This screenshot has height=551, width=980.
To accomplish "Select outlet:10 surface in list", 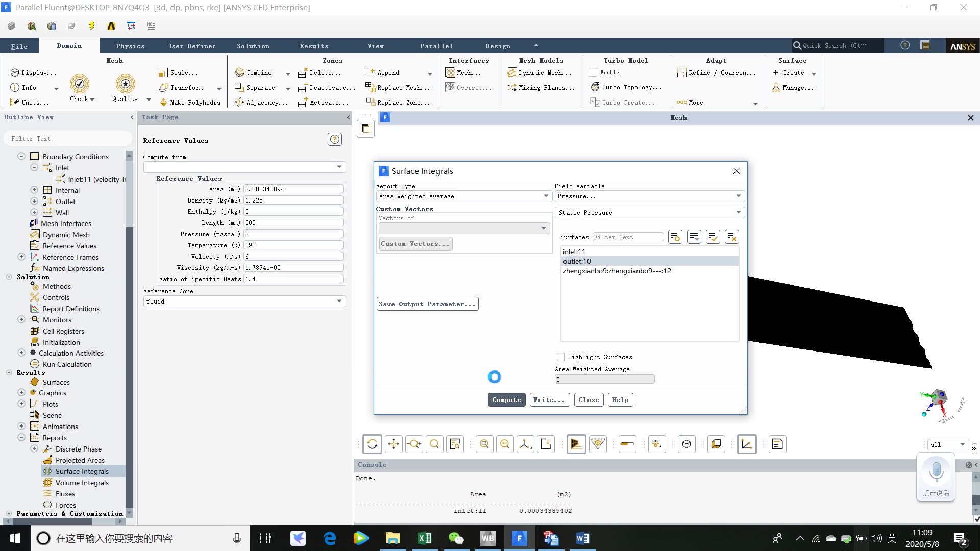I will [577, 261].
